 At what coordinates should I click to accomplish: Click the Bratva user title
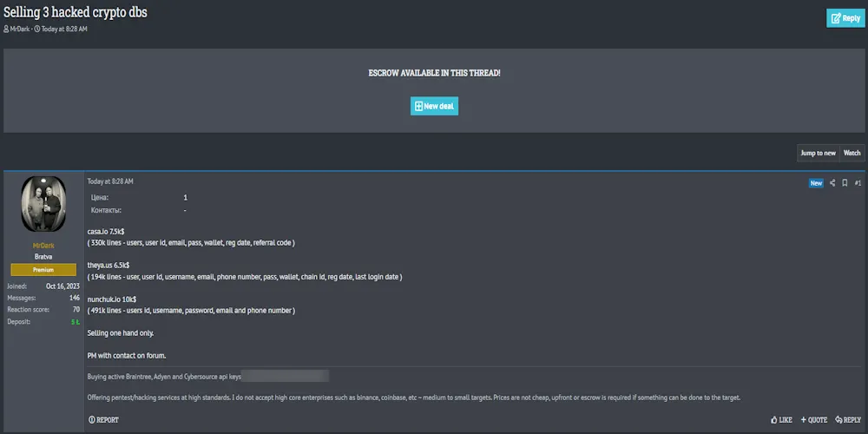click(43, 257)
